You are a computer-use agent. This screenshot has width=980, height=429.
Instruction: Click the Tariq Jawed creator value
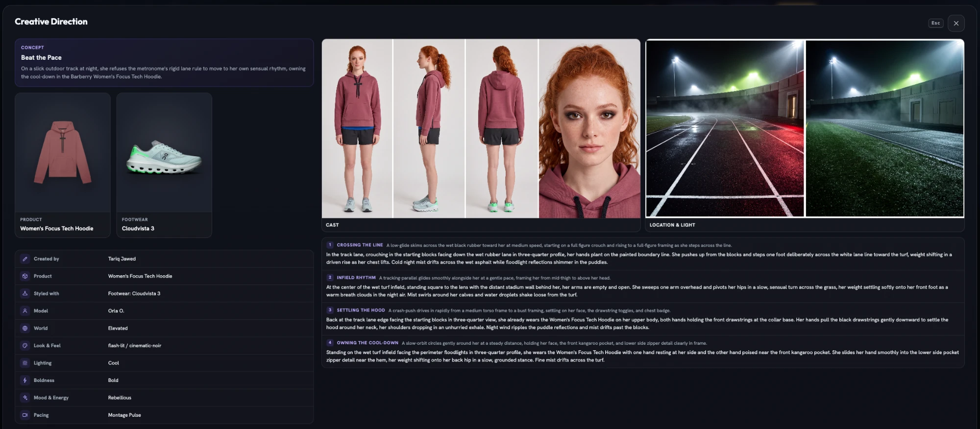(x=122, y=259)
